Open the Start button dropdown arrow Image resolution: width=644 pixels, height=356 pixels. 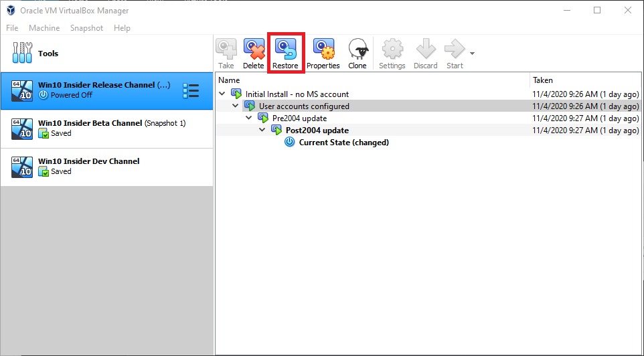coord(473,54)
